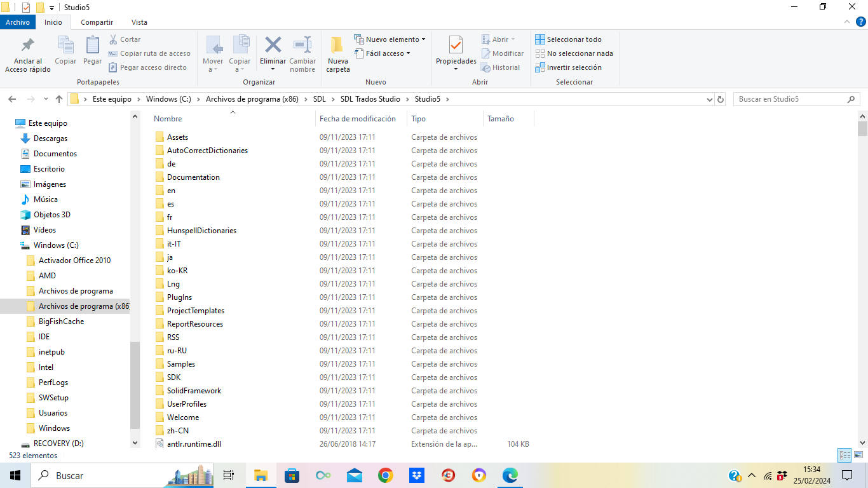Image resolution: width=868 pixels, height=488 pixels.
Task: Select Objetos 3D in navigation pane
Action: [x=52, y=215]
